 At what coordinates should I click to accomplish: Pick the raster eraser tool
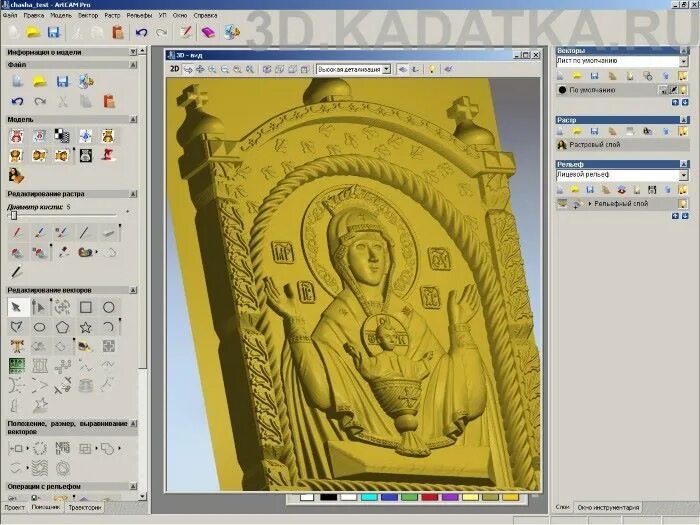tap(108, 233)
